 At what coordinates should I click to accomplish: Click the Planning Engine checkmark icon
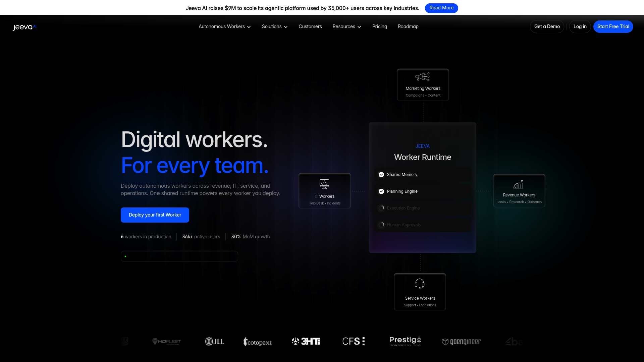point(381,191)
